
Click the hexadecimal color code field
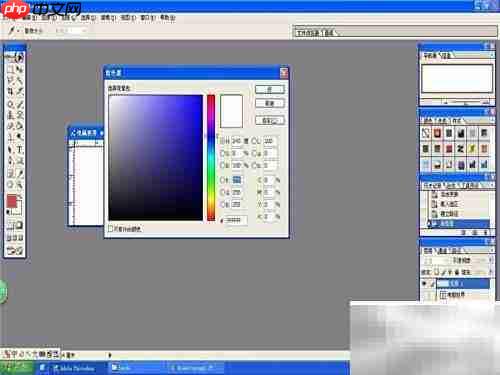point(236,220)
